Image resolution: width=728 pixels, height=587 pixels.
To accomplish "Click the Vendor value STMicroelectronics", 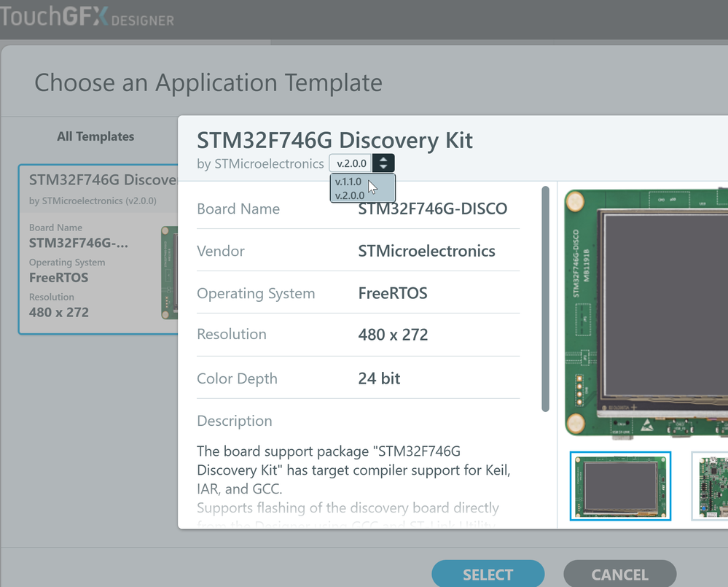I will 427,252.
